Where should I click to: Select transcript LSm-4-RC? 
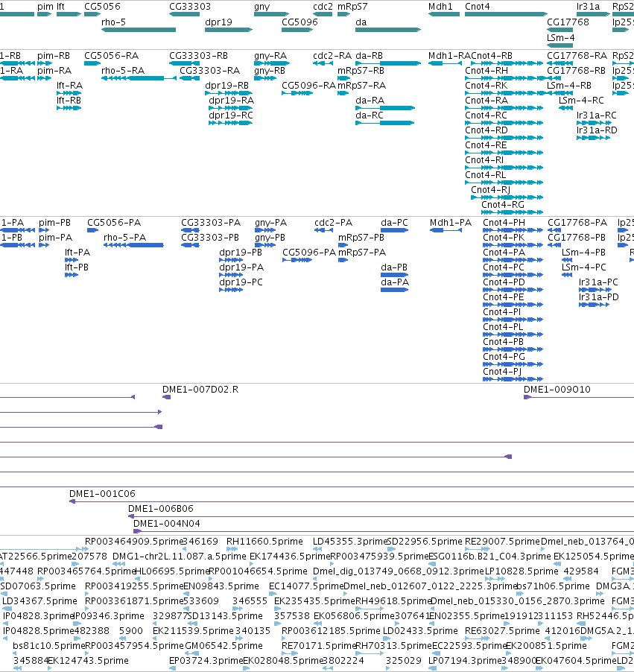(581, 101)
